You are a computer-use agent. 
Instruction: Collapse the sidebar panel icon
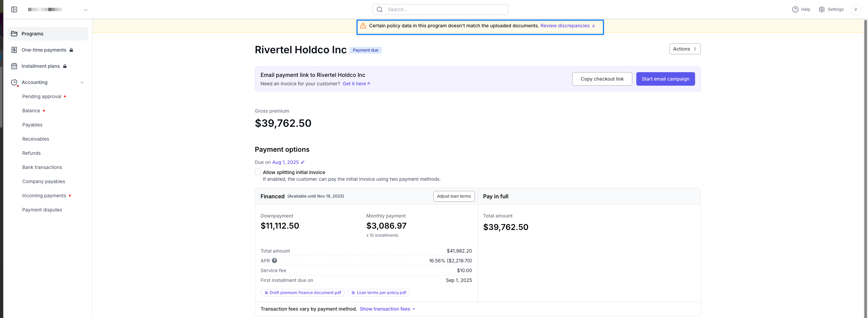[x=14, y=9]
